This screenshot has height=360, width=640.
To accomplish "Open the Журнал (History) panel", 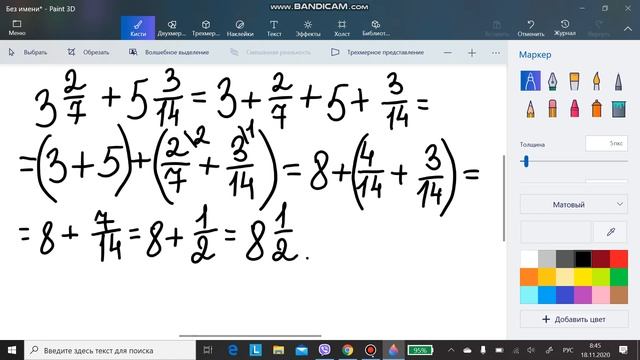I will point(565,28).
